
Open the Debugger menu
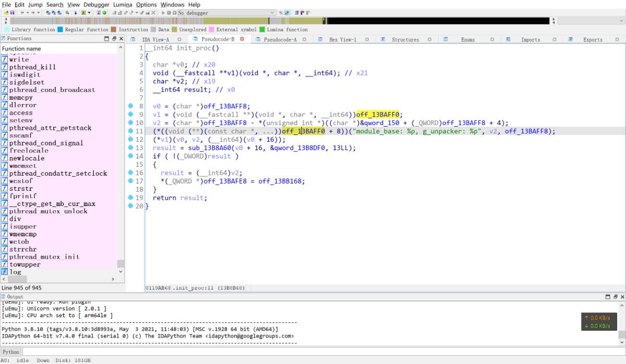click(97, 4)
